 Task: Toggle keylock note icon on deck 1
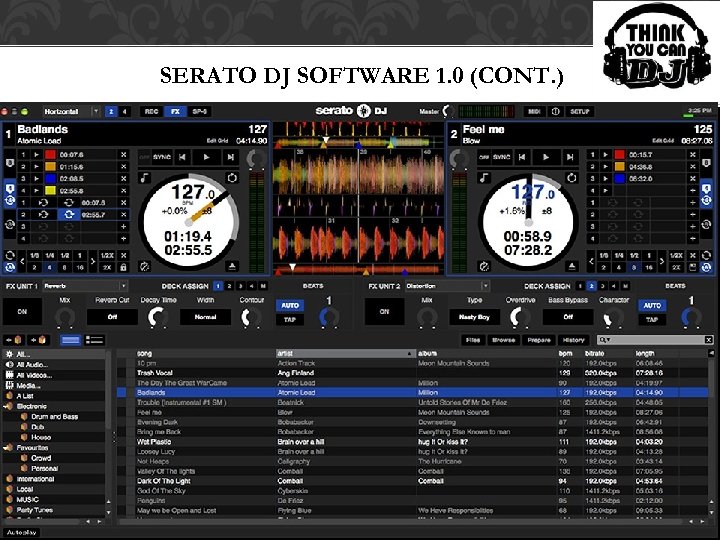pos(145,178)
